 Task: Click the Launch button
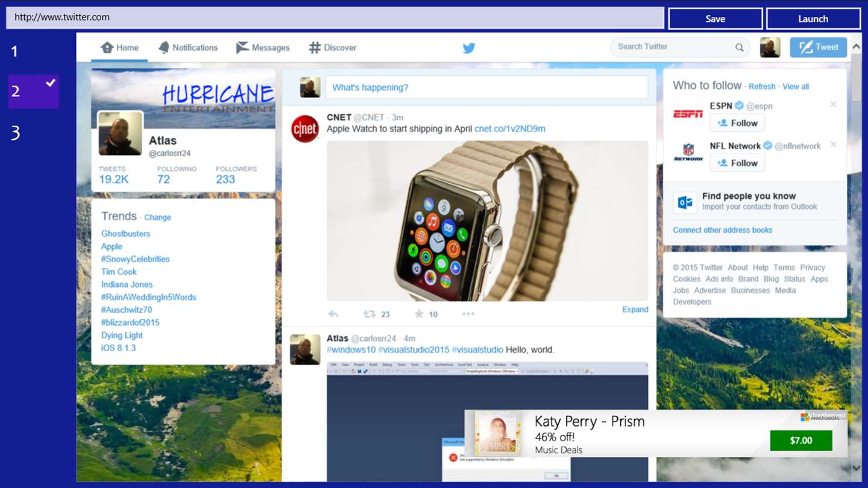(x=813, y=19)
